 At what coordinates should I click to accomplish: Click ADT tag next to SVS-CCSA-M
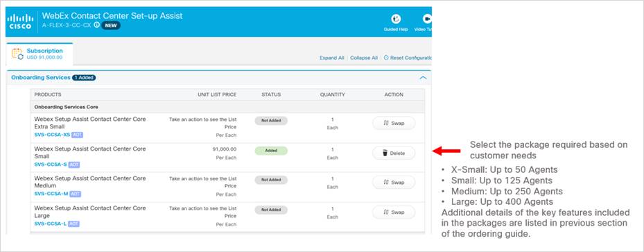tap(75, 194)
